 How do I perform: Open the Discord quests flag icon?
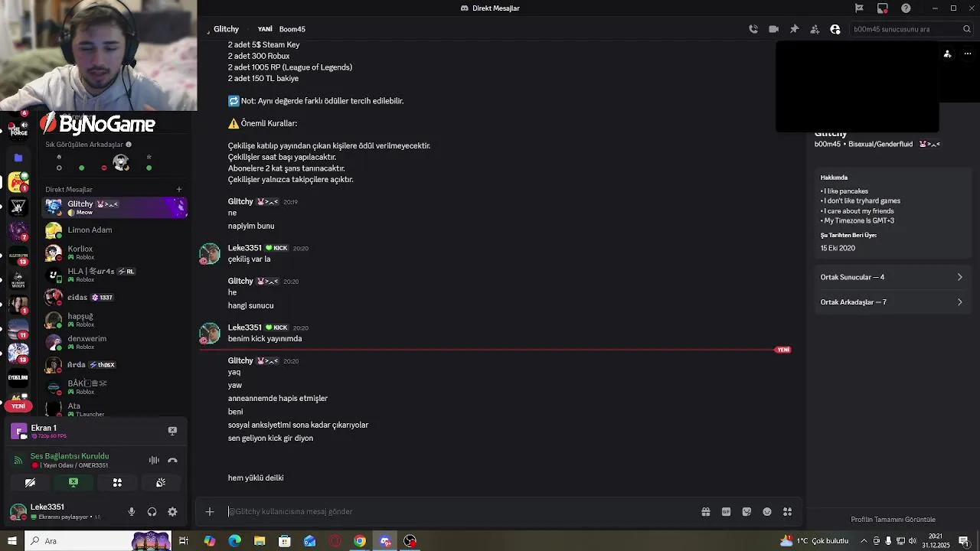859,8
